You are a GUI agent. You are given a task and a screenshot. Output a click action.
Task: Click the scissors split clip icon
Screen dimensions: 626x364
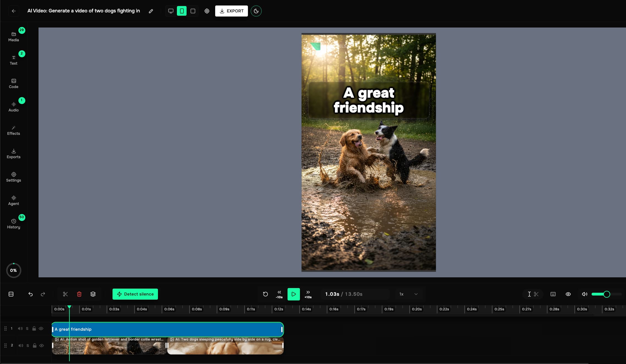click(65, 294)
